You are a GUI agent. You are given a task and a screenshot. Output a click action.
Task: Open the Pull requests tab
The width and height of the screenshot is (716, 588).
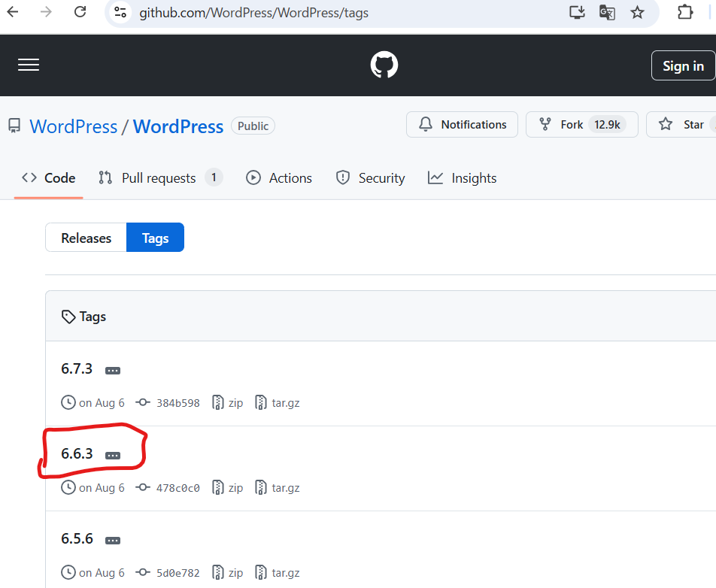160,178
